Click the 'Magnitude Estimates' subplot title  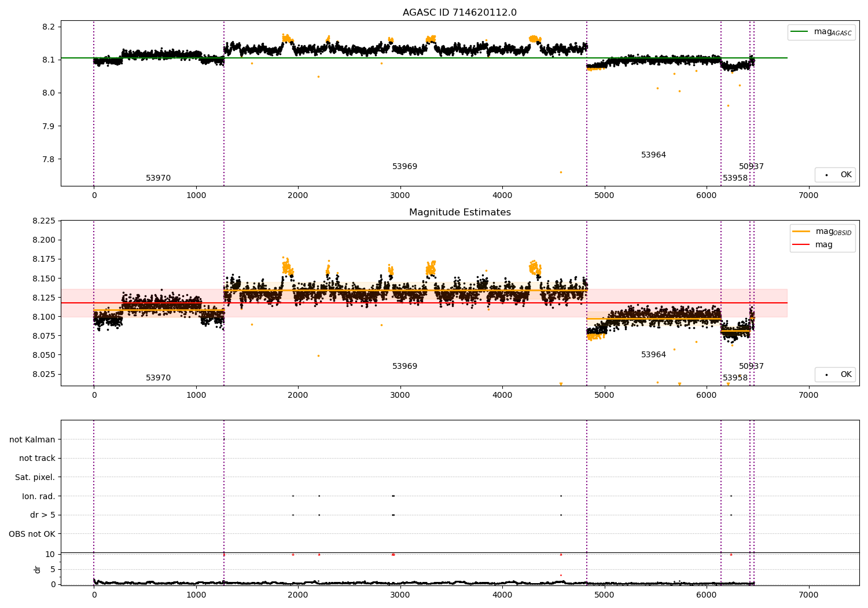459,212
